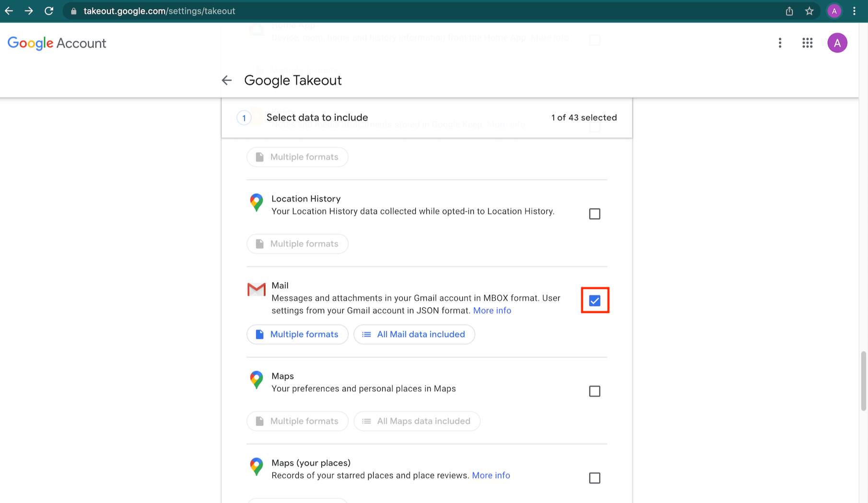Open Google Account options three-dot menu
Image resolution: width=868 pixels, height=503 pixels.
pos(780,43)
